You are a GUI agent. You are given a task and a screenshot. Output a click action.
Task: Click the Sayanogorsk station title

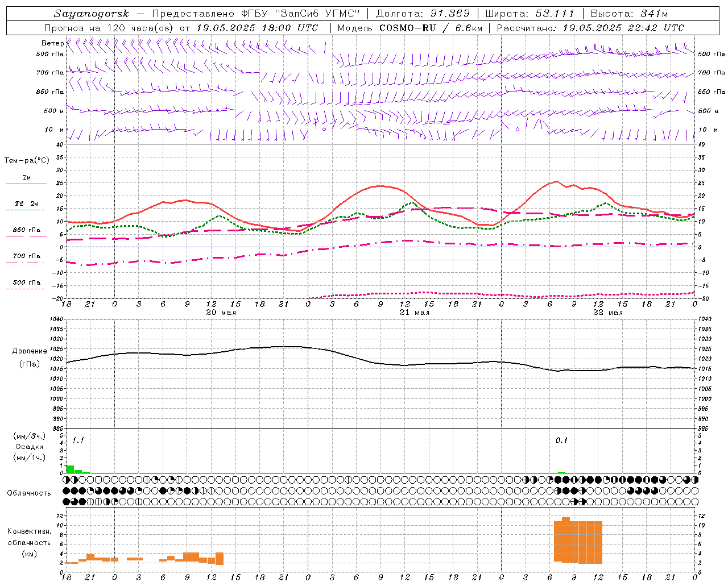(x=92, y=14)
